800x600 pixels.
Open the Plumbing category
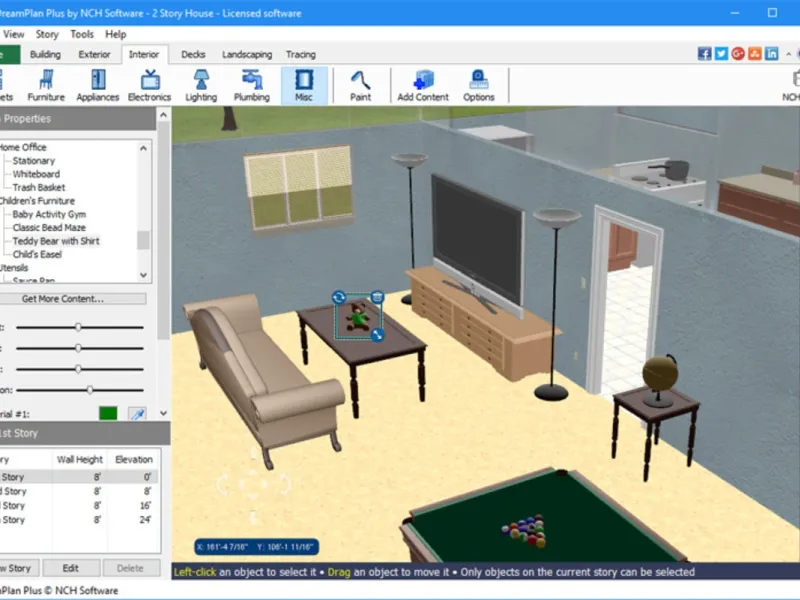pos(252,86)
